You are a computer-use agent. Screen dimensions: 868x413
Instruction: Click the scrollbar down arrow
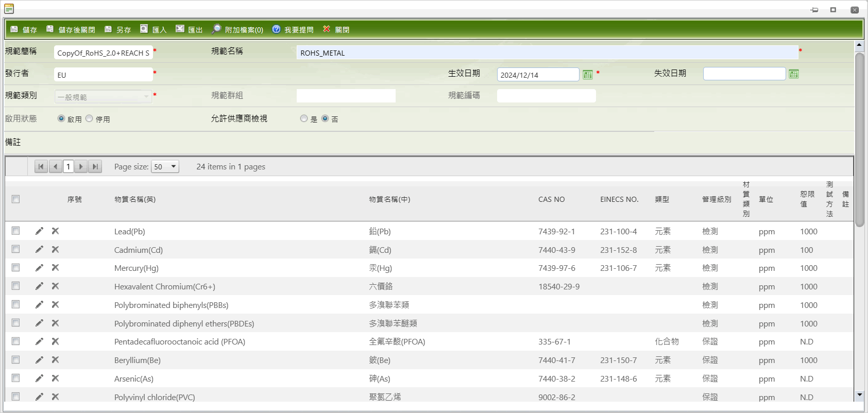point(859,395)
